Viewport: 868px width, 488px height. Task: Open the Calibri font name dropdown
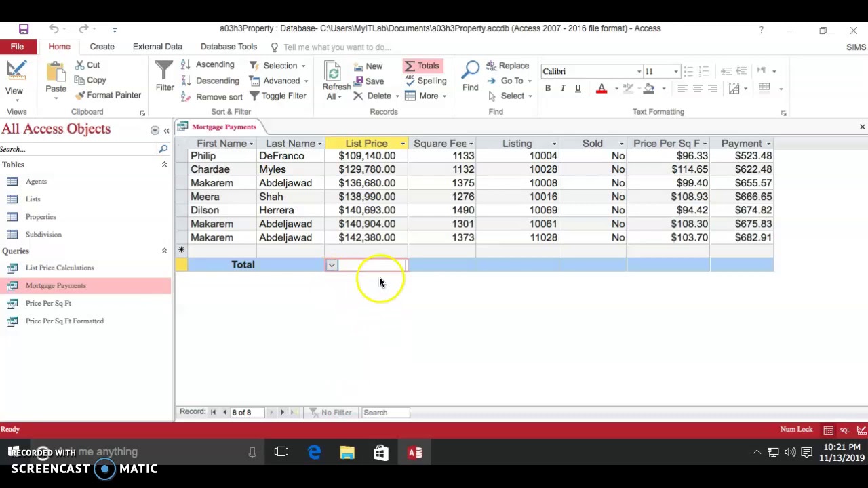639,71
